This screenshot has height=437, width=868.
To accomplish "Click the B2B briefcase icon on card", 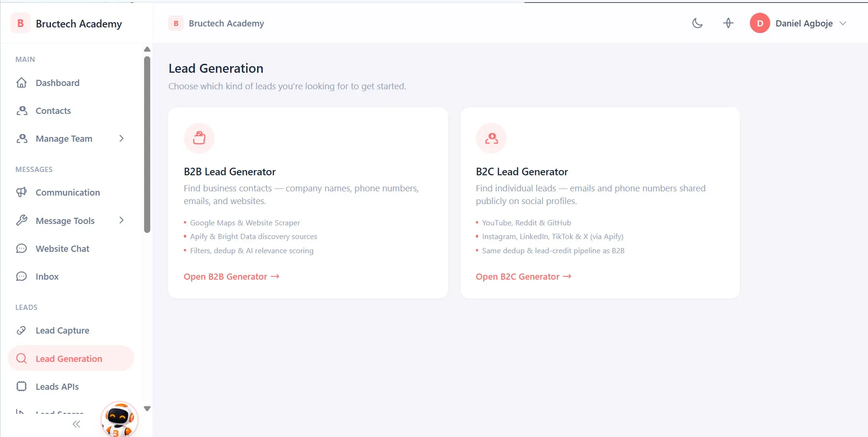I will [199, 138].
